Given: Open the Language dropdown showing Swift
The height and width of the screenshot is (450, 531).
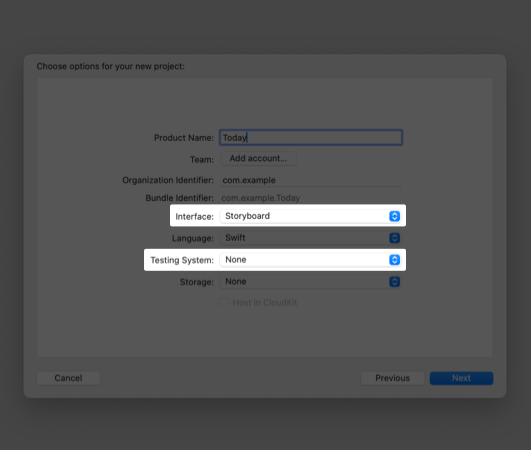Looking at the screenshot, I should 310,238.
